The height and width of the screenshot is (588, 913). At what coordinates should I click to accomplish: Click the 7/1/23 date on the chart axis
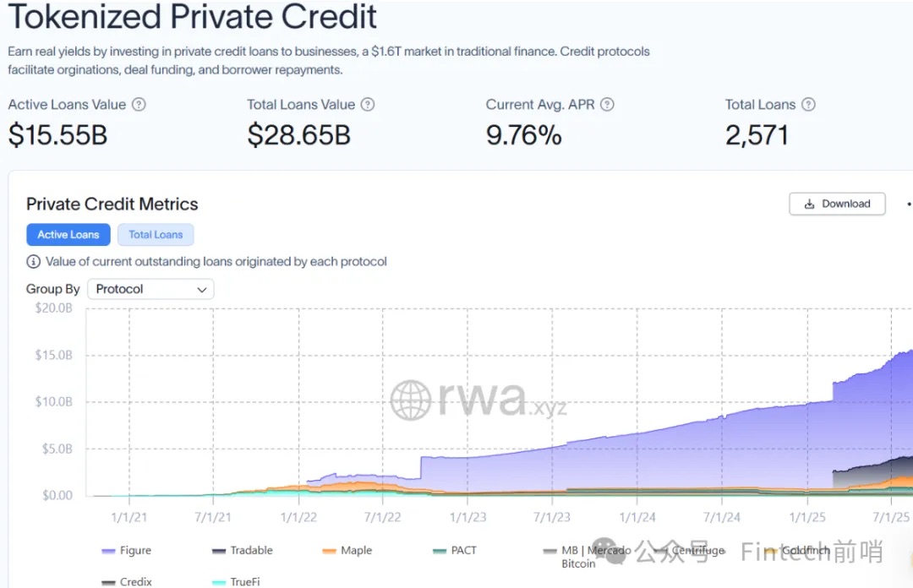(552, 516)
